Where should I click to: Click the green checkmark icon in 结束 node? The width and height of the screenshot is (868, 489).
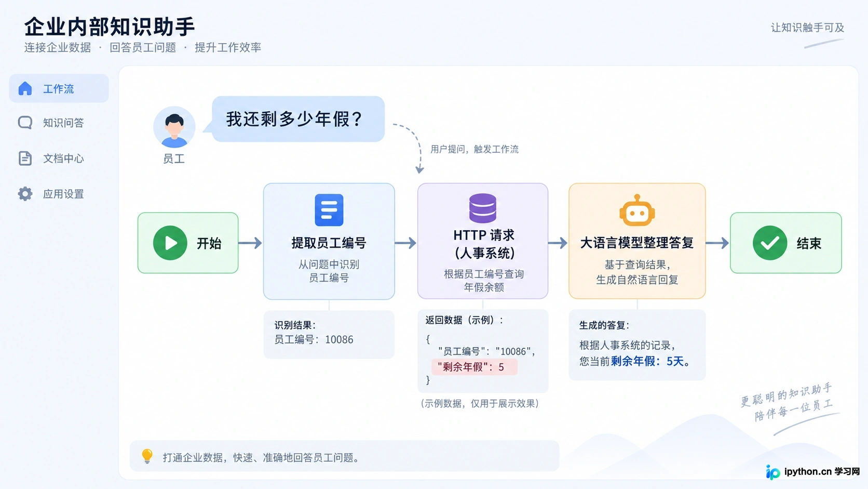click(x=770, y=243)
